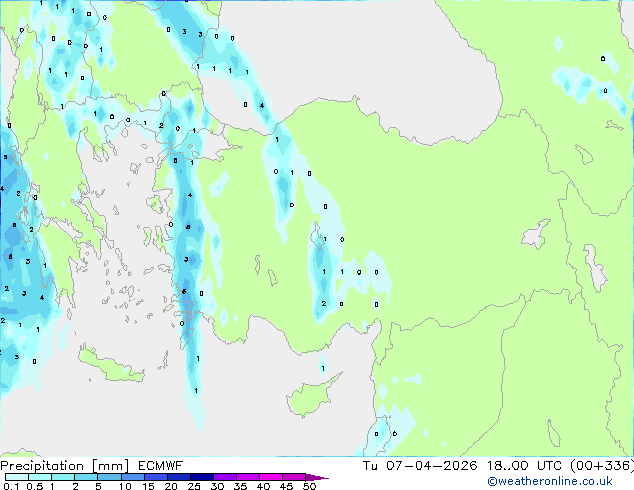The width and height of the screenshot is (634, 490).
Task: Click the 35–40 mm legend color swatch
Action: (247, 477)
